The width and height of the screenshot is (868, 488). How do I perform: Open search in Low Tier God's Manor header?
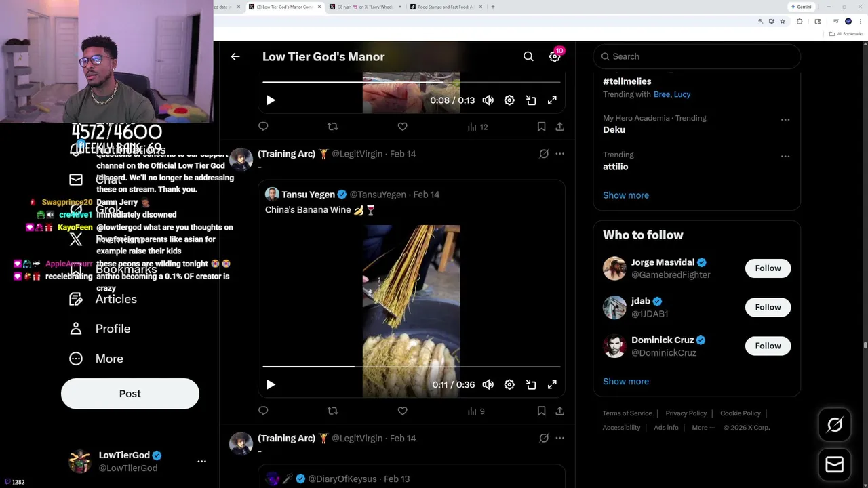coord(528,56)
